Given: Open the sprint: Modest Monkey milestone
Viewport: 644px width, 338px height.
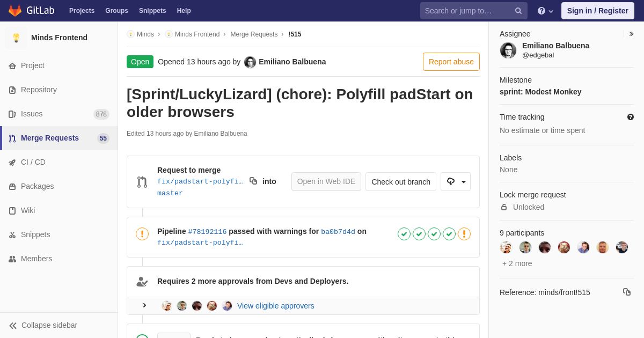Looking at the screenshot, I should [x=540, y=92].
